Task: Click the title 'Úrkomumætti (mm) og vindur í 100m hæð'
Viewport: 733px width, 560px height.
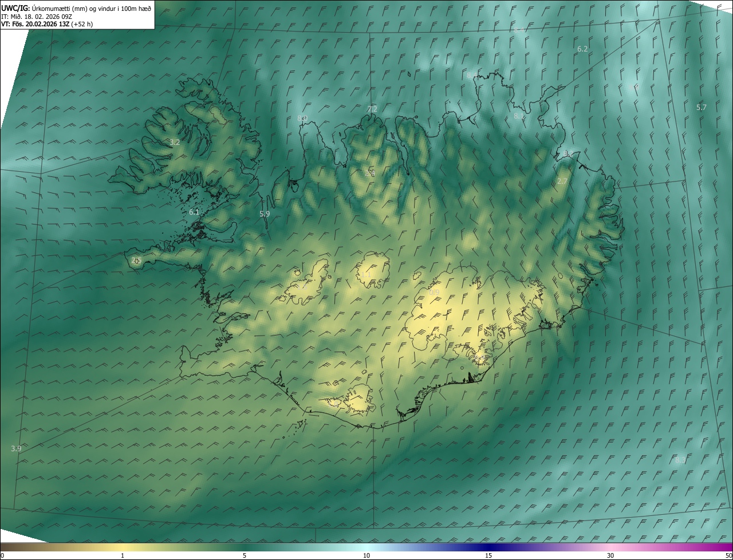Action: (92, 9)
